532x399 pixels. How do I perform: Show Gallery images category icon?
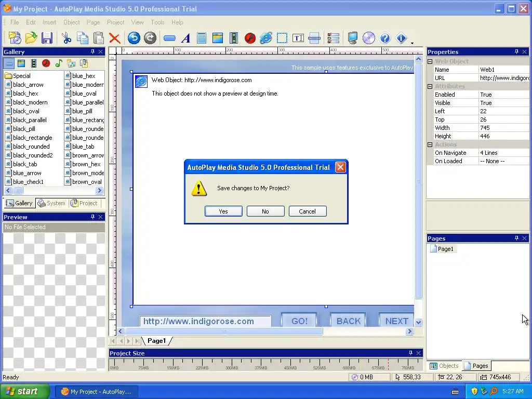tap(21, 63)
